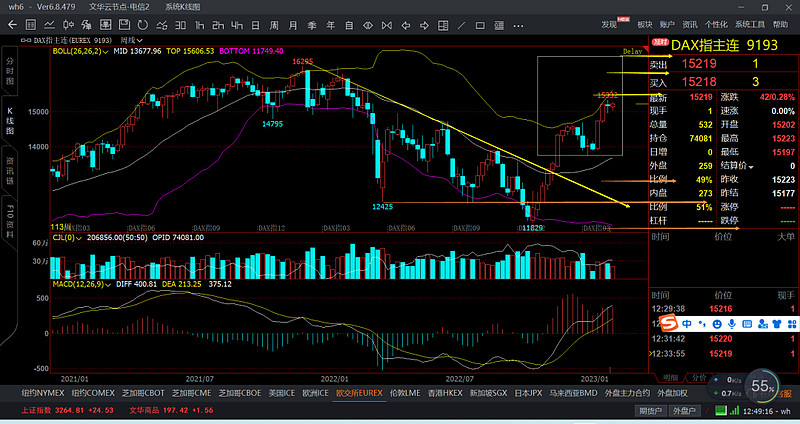Select the 美国ICE exchange tab
This screenshot has height=424, width=800.
(282, 393)
